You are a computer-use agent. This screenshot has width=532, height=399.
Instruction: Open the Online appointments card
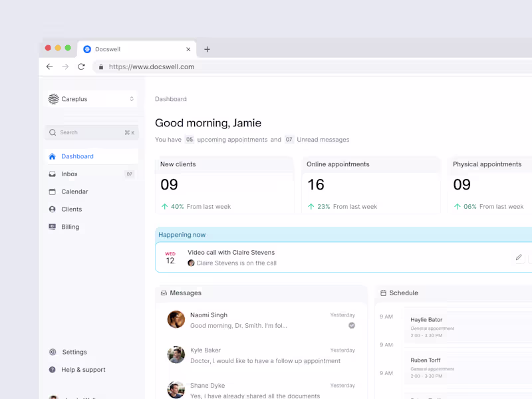[371, 186]
